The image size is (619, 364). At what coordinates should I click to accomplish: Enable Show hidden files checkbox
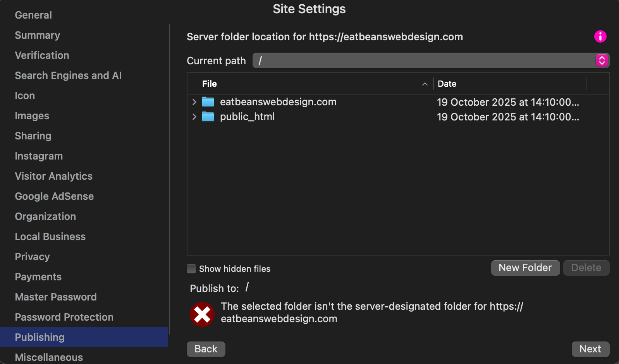pyautogui.click(x=191, y=269)
